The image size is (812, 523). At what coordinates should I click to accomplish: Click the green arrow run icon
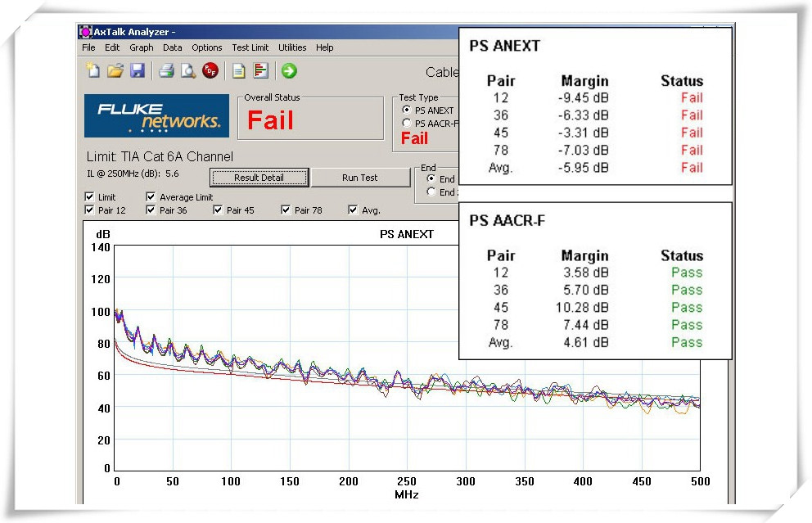click(x=289, y=70)
